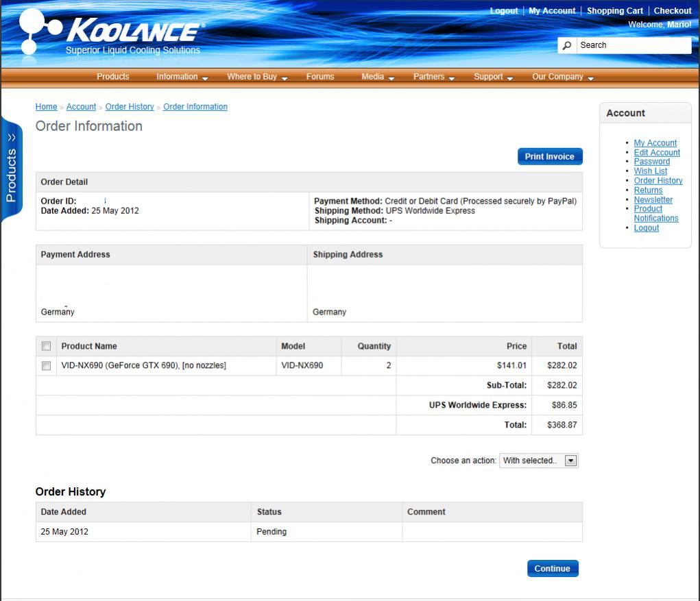Image resolution: width=700 pixels, height=601 pixels.
Task: Click Logout in top header
Action: click(x=504, y=11)
